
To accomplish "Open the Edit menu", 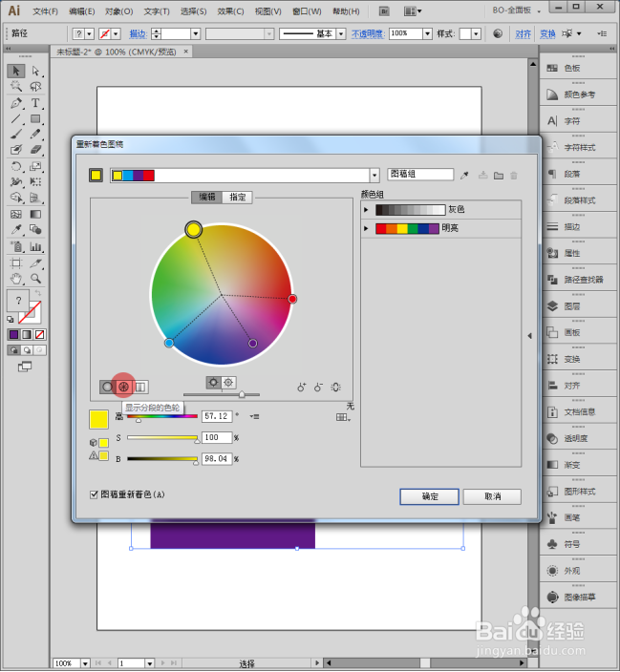I will tap(82, 11).
